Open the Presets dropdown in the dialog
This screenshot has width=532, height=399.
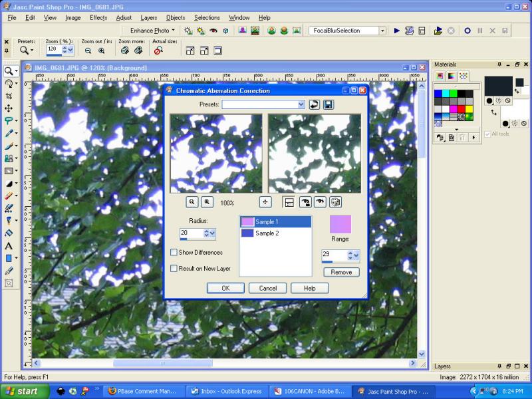point(301,104)
